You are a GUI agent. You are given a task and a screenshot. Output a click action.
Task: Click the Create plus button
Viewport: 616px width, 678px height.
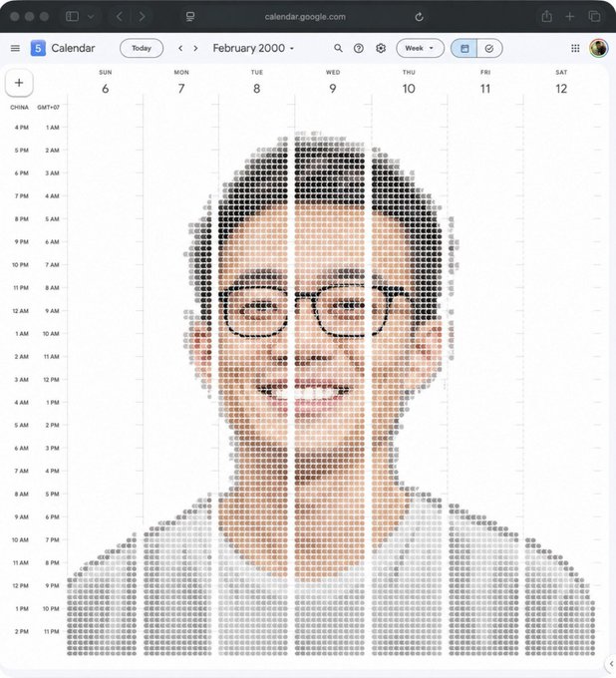coord(19,83)
